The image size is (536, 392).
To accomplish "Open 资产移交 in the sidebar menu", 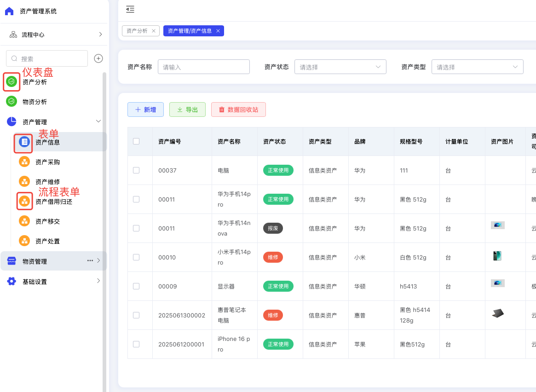I will tap(47, 221).
